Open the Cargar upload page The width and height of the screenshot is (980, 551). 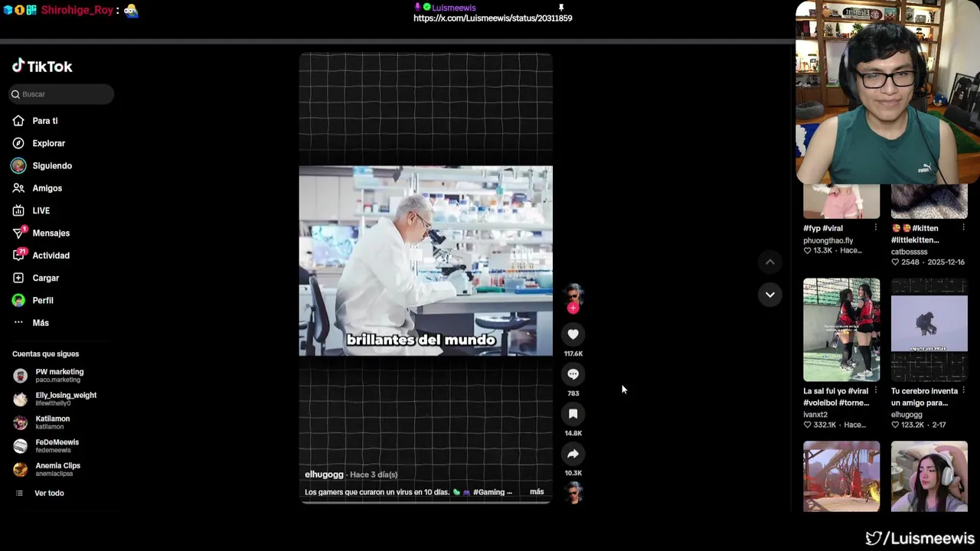click(x=46, y=278)
